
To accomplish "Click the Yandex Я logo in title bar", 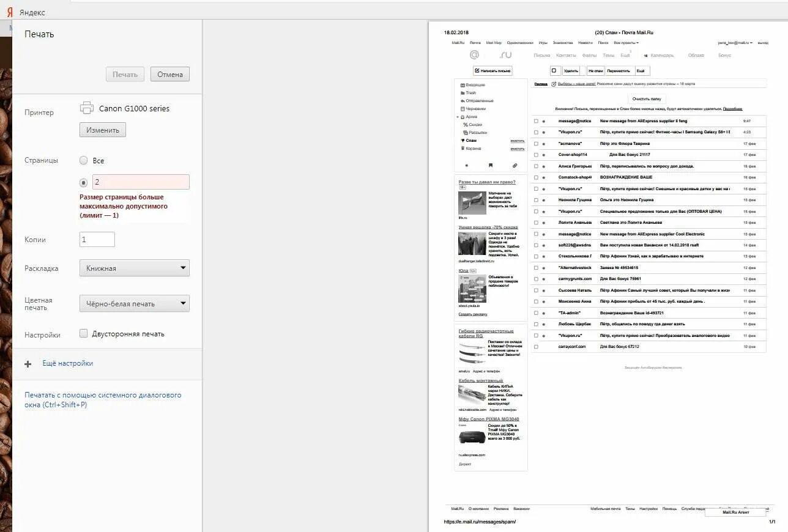I will click(10, 12).
